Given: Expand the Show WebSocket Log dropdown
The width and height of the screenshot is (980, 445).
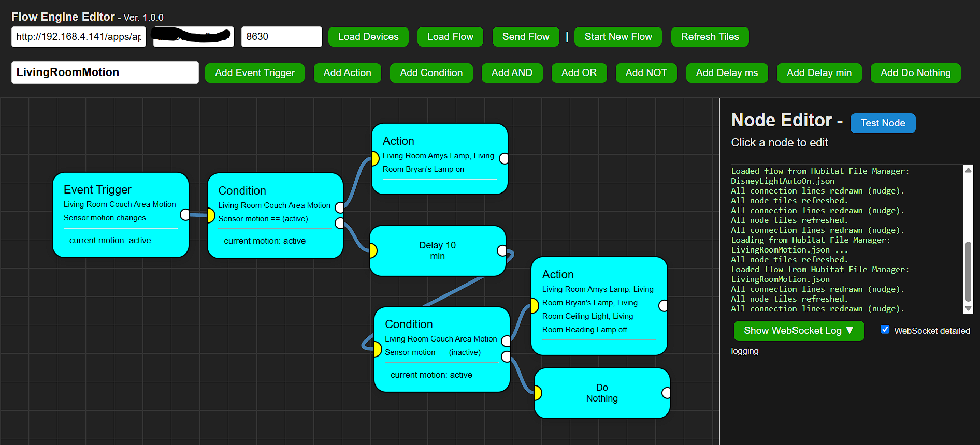Looking at the screenshot, I should [799, 331].
